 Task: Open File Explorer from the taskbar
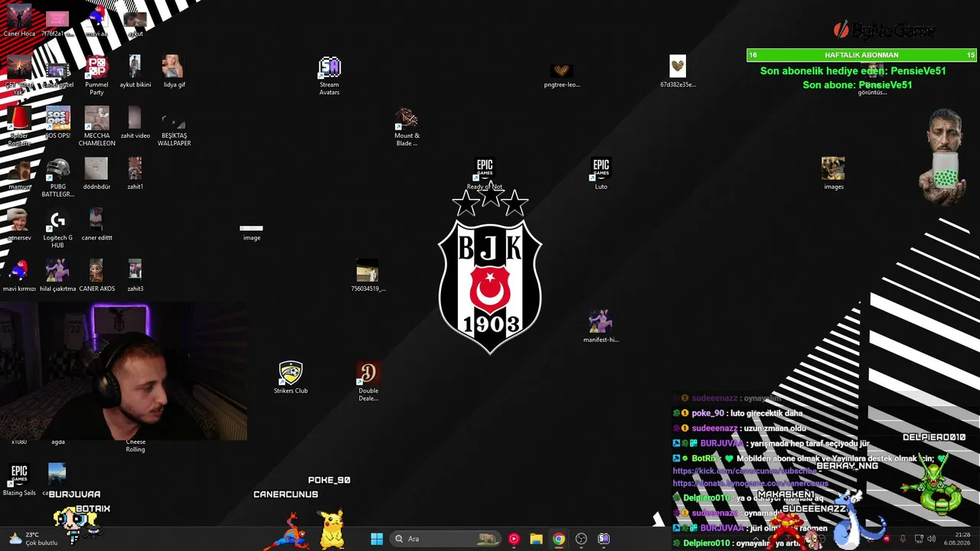point(536,539)
